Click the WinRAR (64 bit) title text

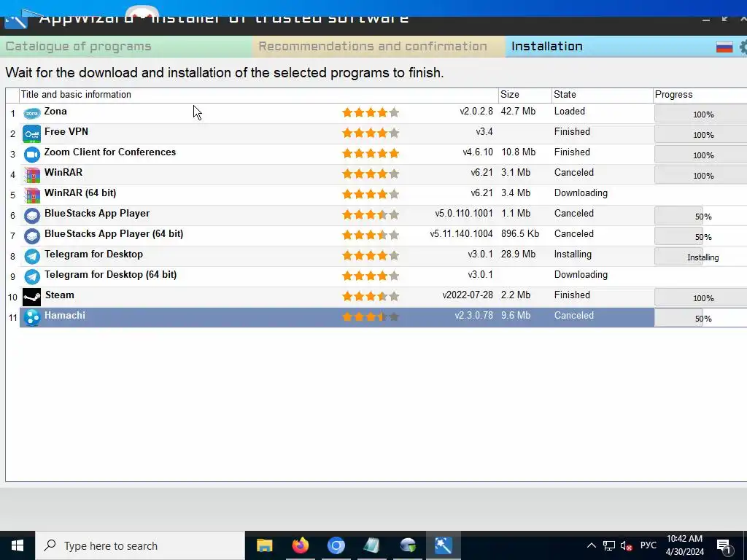tap(80, 193)
